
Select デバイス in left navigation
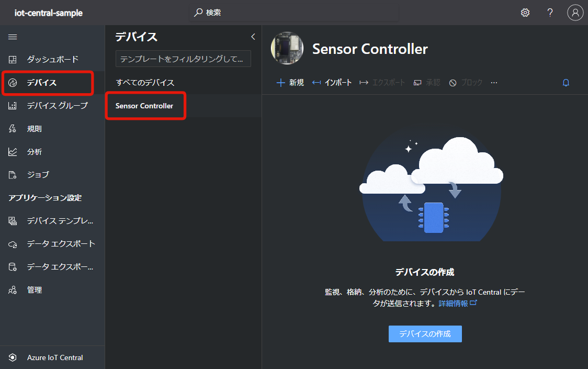[52, 83]
